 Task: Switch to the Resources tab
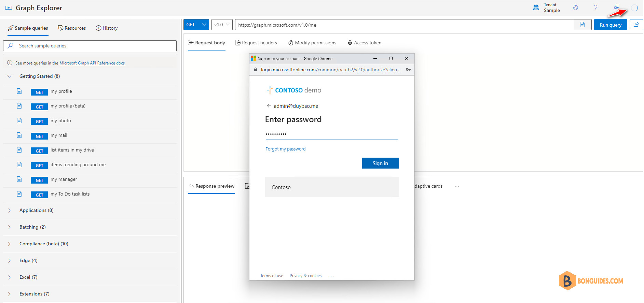click(x=72, y=28)
